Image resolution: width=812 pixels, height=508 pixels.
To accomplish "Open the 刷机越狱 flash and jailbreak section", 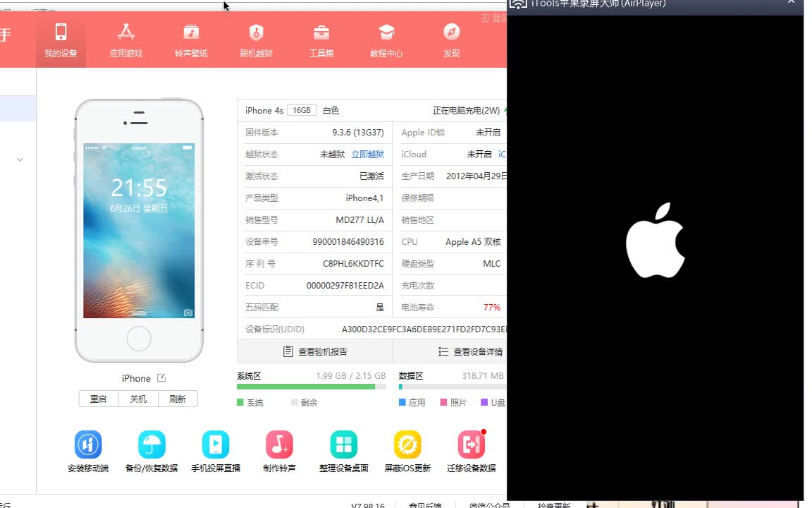I will [x=256, y=40].
